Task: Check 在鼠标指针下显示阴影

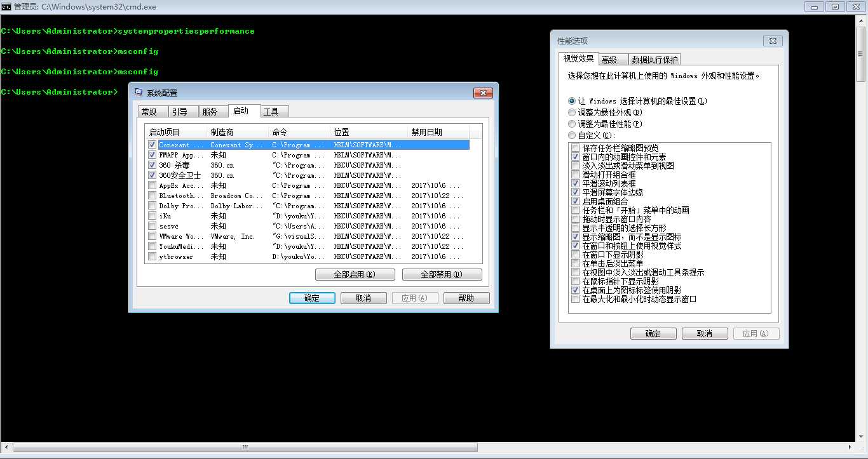Action: tap(576, 281)
